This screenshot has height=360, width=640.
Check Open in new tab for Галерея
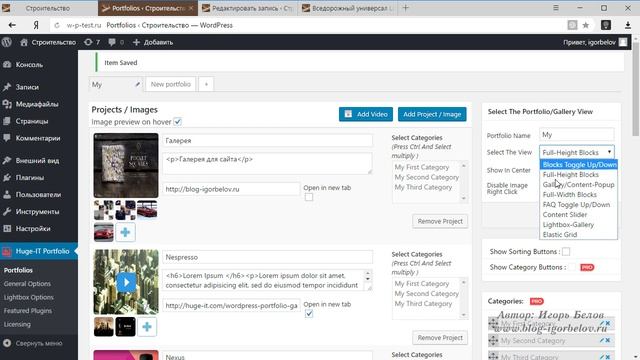309,197
